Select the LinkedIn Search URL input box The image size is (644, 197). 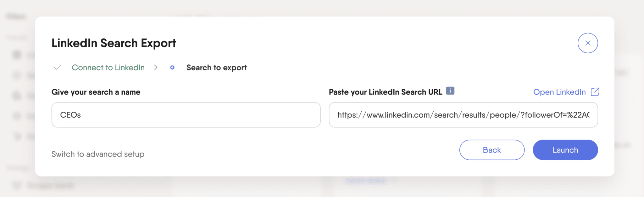tap(464, 115)
